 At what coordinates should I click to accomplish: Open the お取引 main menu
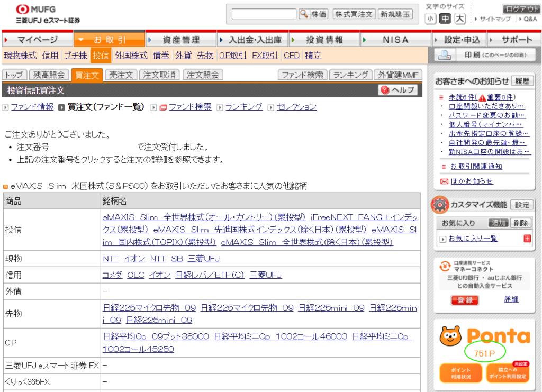click(x=109, y=39)
